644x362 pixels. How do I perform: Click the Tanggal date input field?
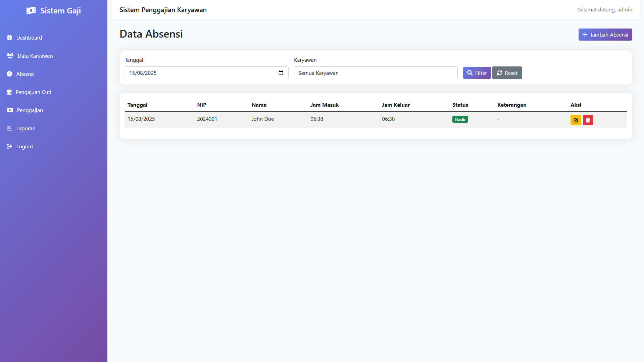[x=201, y=73]
